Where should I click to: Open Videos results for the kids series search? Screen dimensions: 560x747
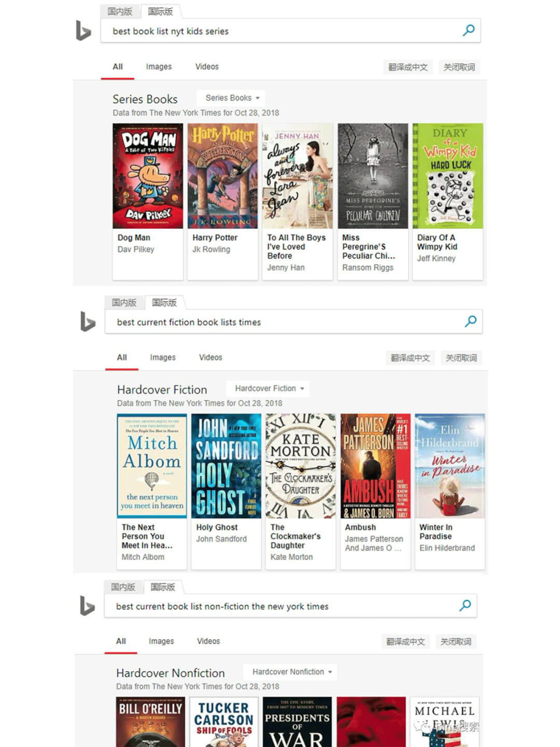point(207,67)
